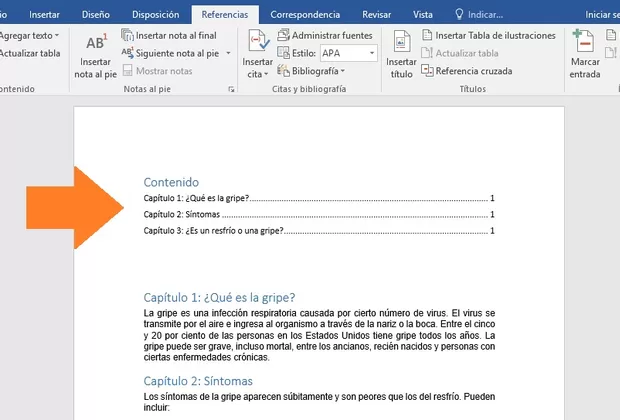The height and width of the screenshot is (420, 620).
Task: Open the Estilo APA combo box
Action: (348, 53)
